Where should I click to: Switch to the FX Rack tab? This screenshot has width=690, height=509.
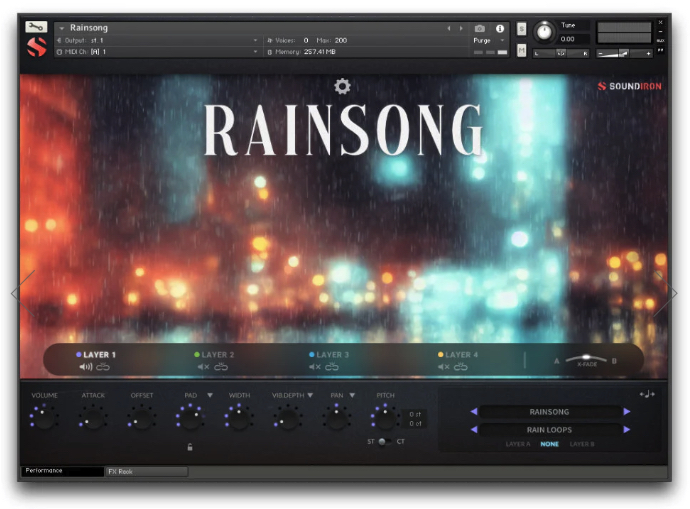coord(147,472)
